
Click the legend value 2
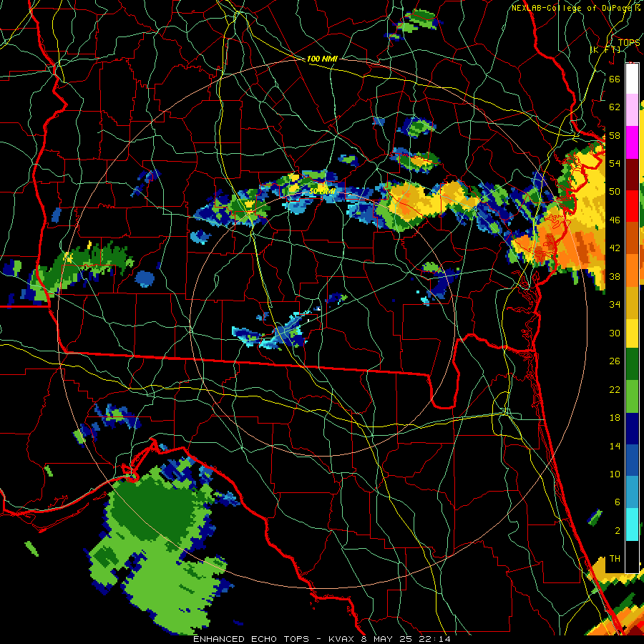pos(617,531)
